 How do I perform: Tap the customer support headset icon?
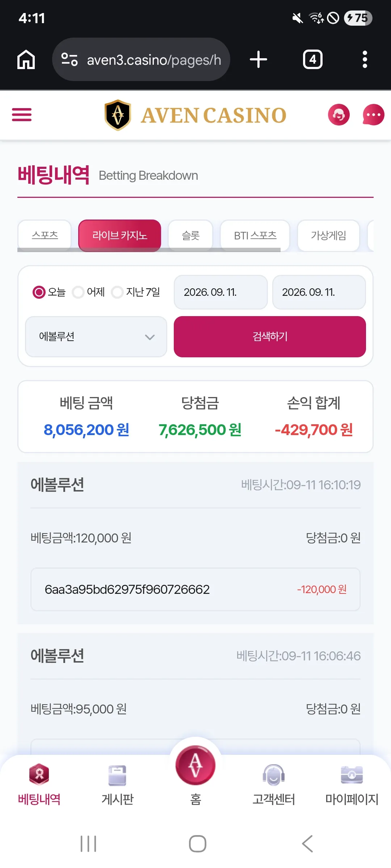(x=339, y=115)
